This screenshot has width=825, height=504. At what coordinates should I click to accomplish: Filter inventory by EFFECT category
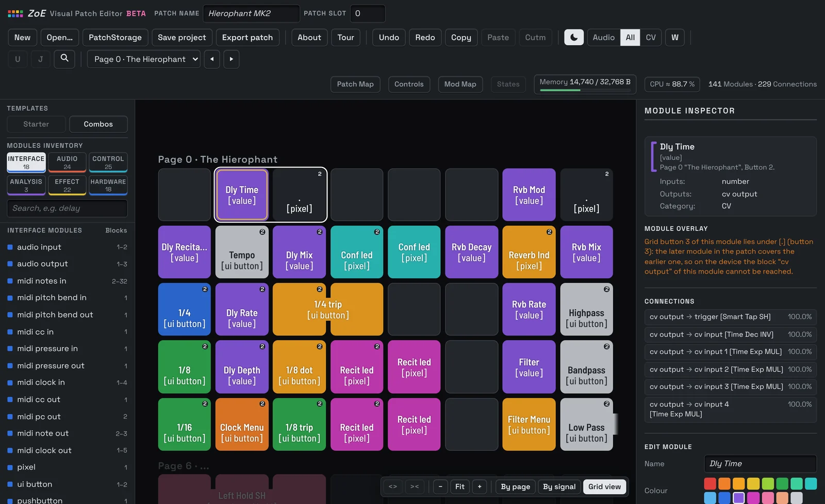coord(67,185)
